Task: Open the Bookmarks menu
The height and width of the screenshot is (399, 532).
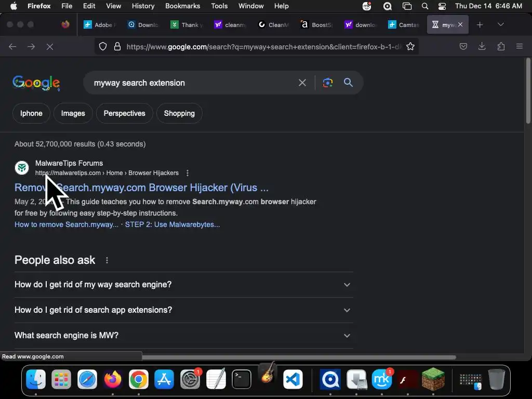Action: (x=182, y=6)
